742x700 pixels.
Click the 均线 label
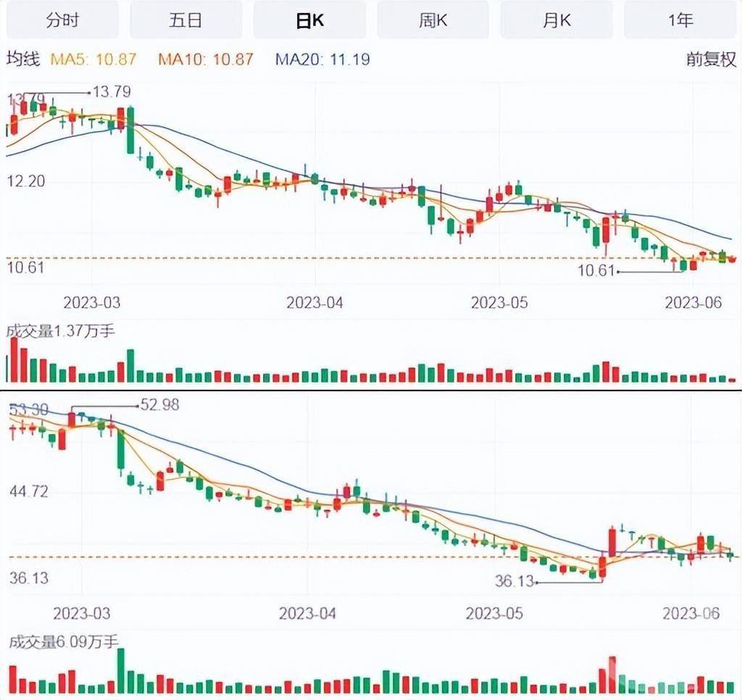22,59
